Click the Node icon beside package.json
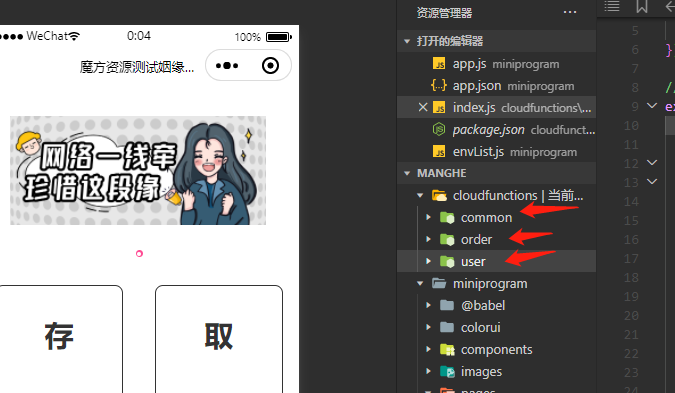 click(x=439, y=129)
